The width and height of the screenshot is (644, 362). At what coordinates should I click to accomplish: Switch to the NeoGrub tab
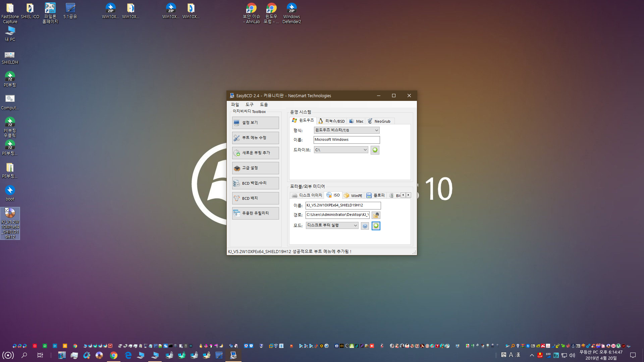[379, 121]
